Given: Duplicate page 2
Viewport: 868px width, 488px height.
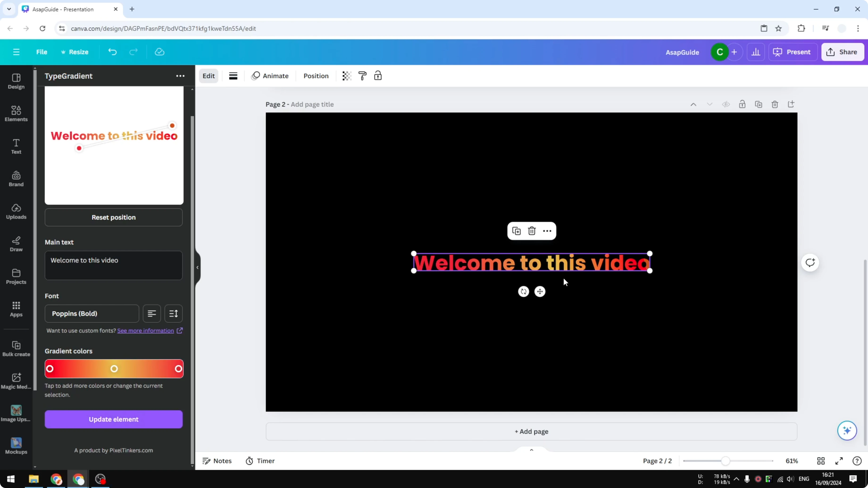Looking at the screenshot, I should [x=759, y=104].
